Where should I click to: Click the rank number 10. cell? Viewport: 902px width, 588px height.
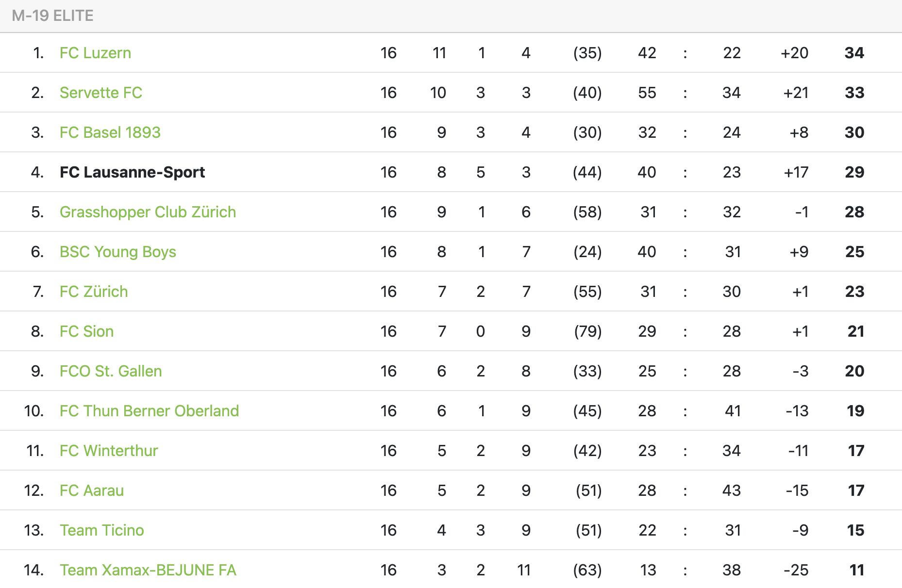33,411
